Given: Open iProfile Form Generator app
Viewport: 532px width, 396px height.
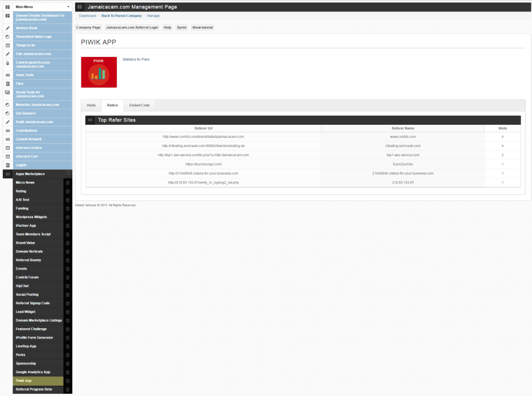Looking at the screenshot, I should click(x=38, y=337).
